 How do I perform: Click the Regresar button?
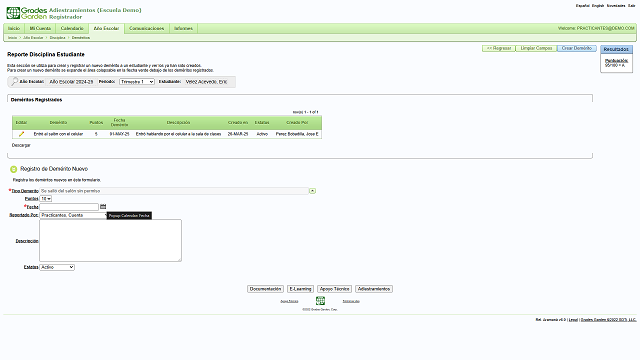[499, 48]
